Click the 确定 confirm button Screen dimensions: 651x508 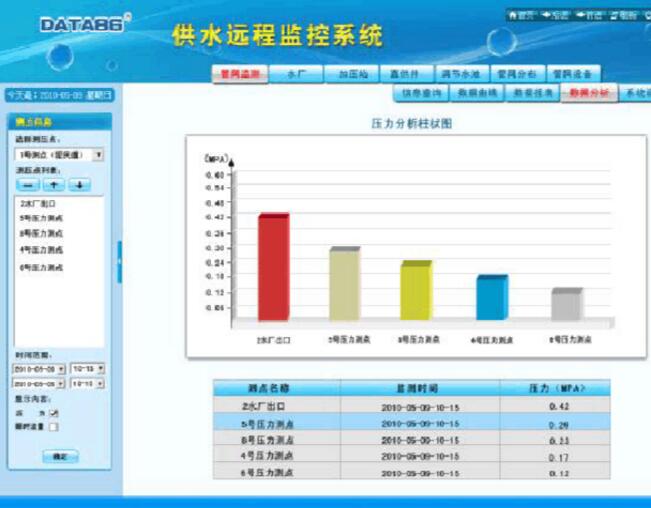point(60,456)
